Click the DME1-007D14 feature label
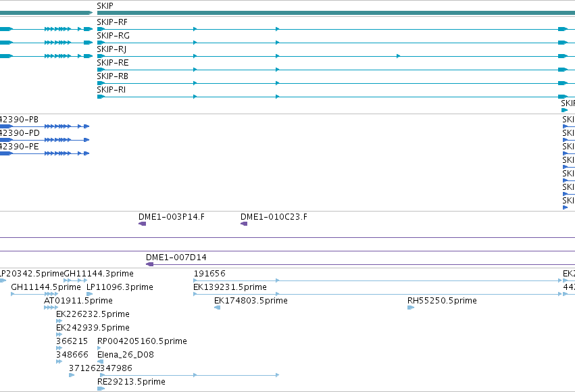Viewport: 575px width, 392px height. click(176, 258)
